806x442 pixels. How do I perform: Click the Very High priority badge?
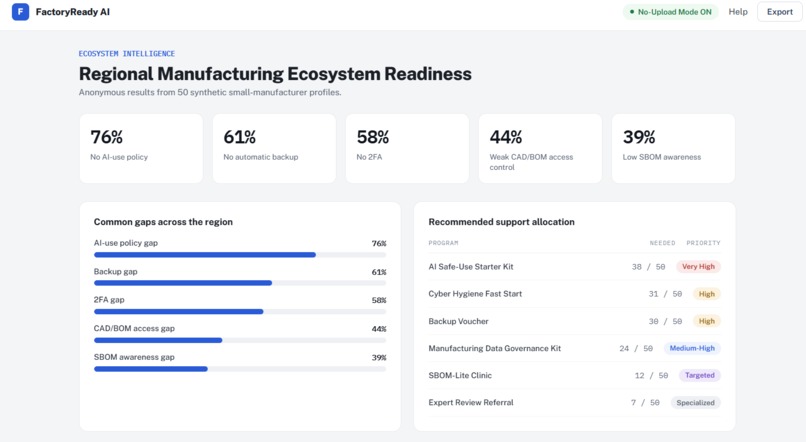(x=698, y=267)
